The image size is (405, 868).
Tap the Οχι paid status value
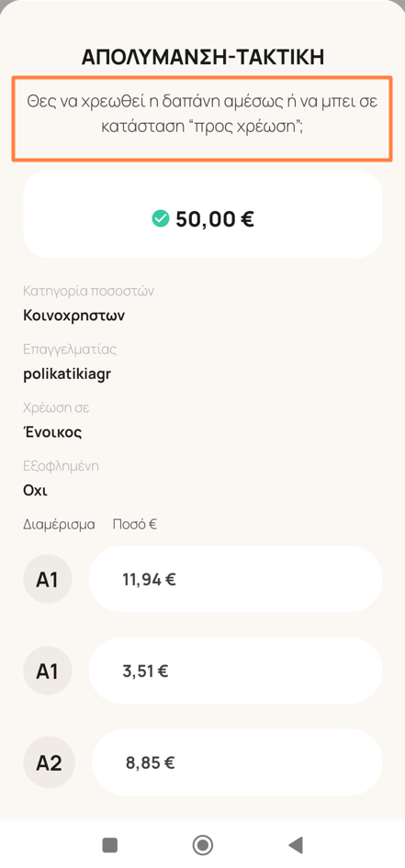click(x=36, y=491)
